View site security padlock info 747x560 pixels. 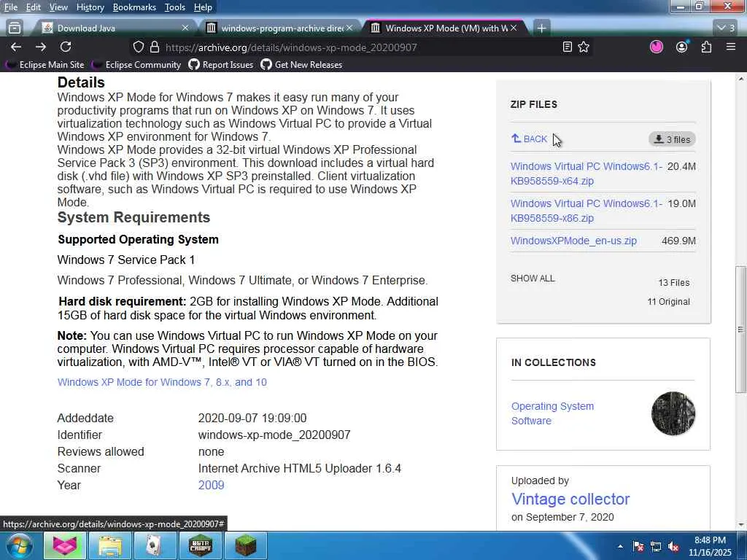tap(155, 47)
